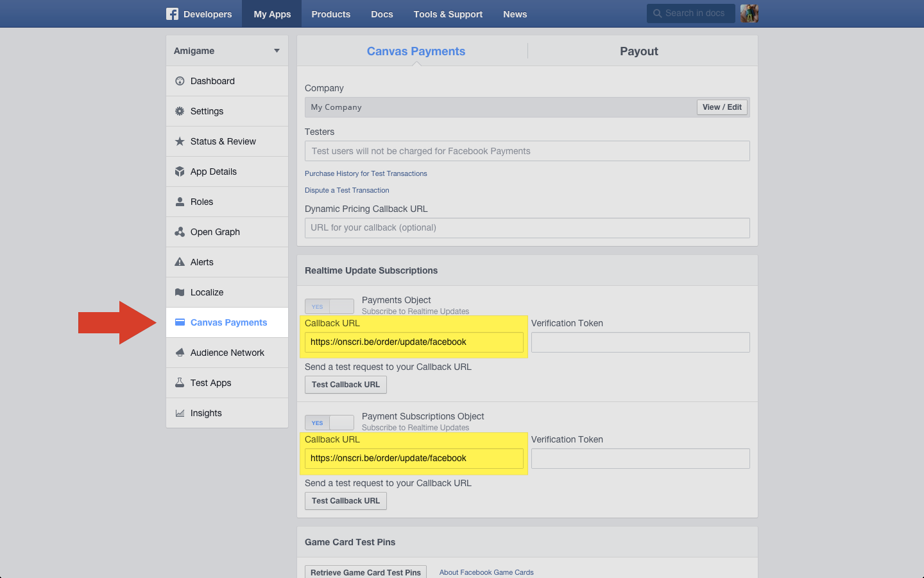Click the Canvas Payments card icon
The image size is (924, 578).
(180, 322)
